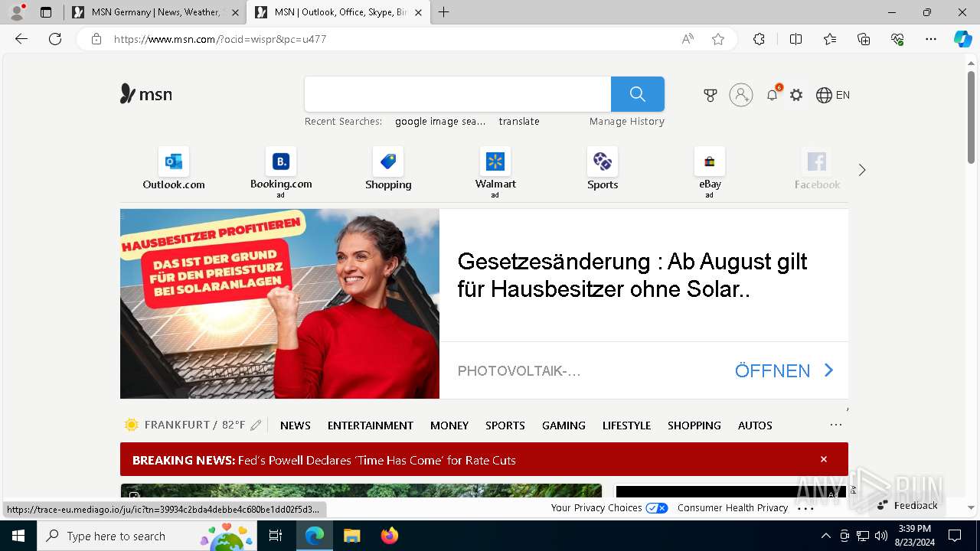Open the Walmart shortcut tile
The width and height of the screenshot is (980, 551).
(495, 172)
